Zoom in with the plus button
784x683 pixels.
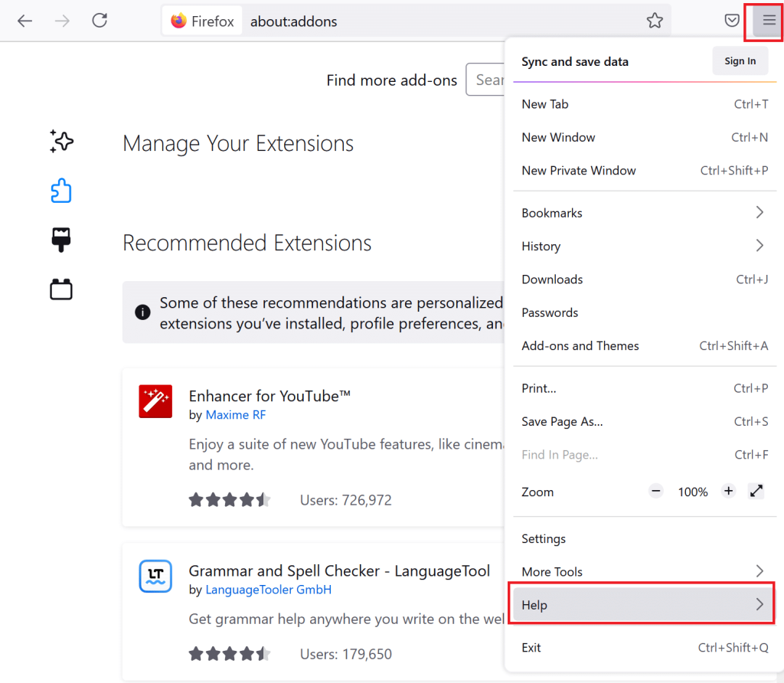(728, 492)
